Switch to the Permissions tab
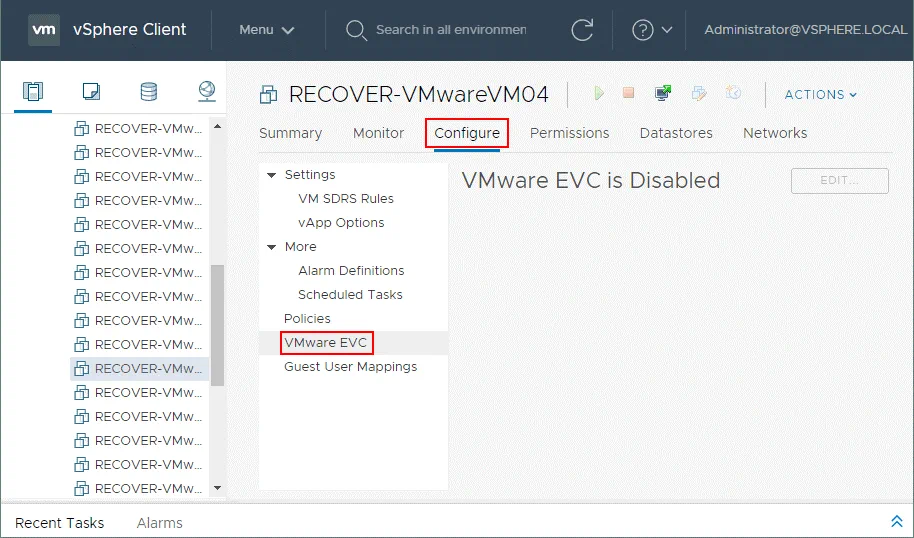The width and height of the screenshot is (914, 538). (569, 133)
